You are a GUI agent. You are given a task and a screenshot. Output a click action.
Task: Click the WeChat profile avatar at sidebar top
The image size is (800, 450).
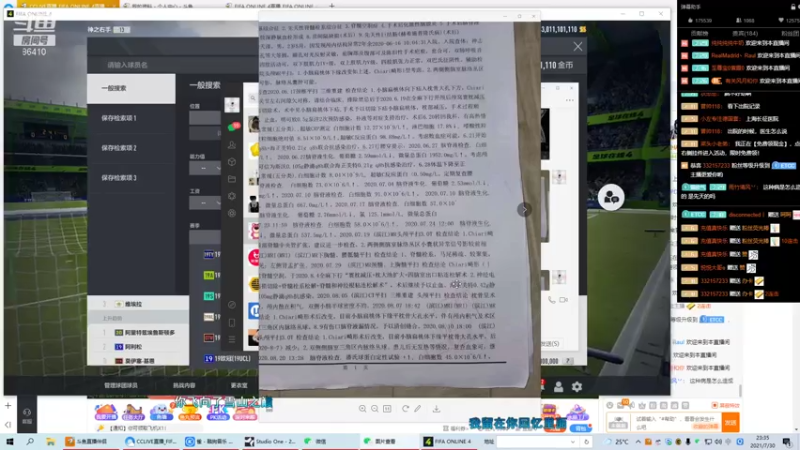pos(232,105)
